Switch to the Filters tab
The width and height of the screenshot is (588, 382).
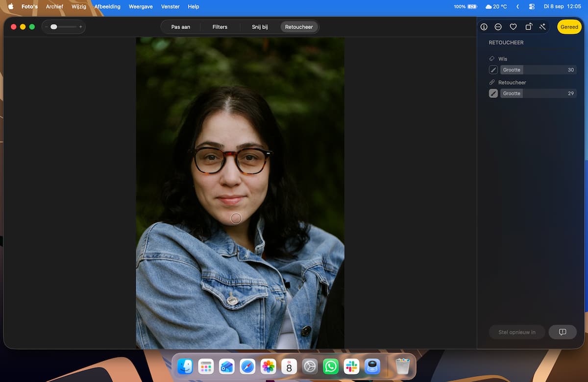click(x=220, y=27)
